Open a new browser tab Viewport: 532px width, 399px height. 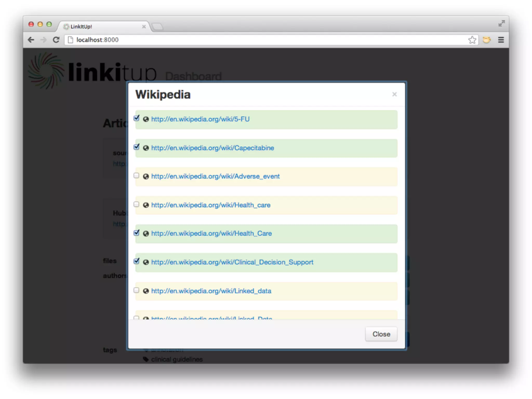[157, 26]
